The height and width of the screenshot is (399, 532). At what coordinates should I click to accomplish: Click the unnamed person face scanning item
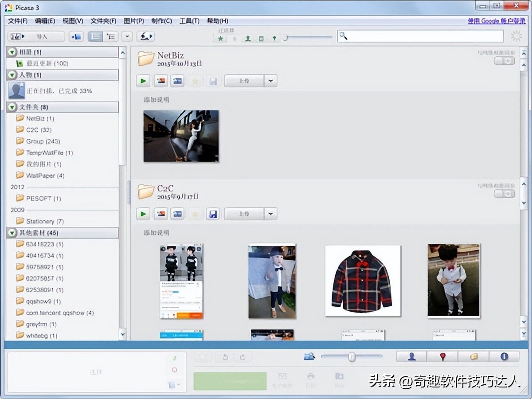coord(63,91)
